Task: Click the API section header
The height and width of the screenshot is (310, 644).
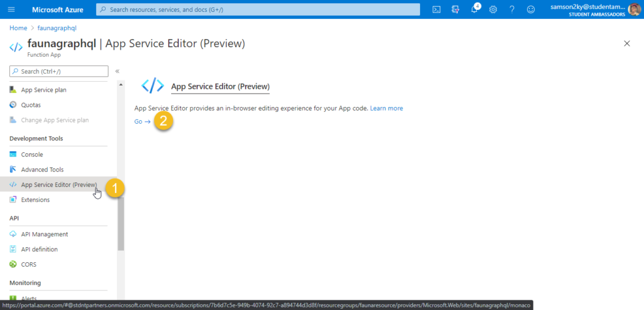Action: coord(14,218)
